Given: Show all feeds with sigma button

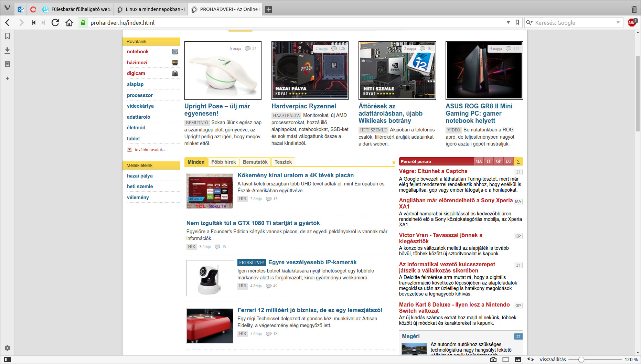Looking at the screenshot, I should tap(518, 161).
